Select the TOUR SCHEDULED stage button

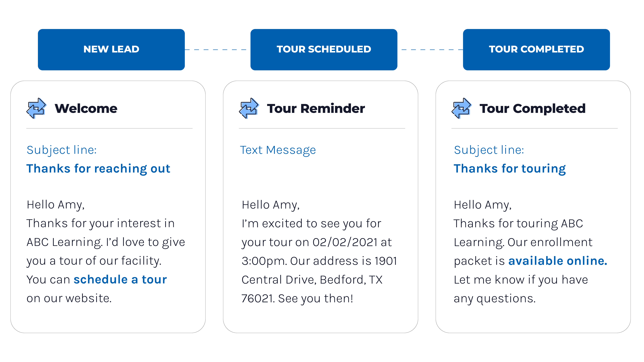pyautogui.click(x=324, y=49)
